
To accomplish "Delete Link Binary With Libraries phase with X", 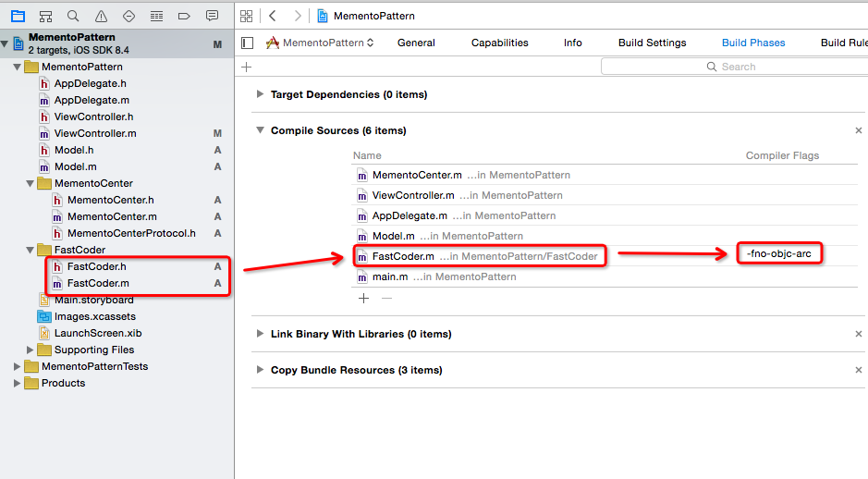I will coord(859,334).
